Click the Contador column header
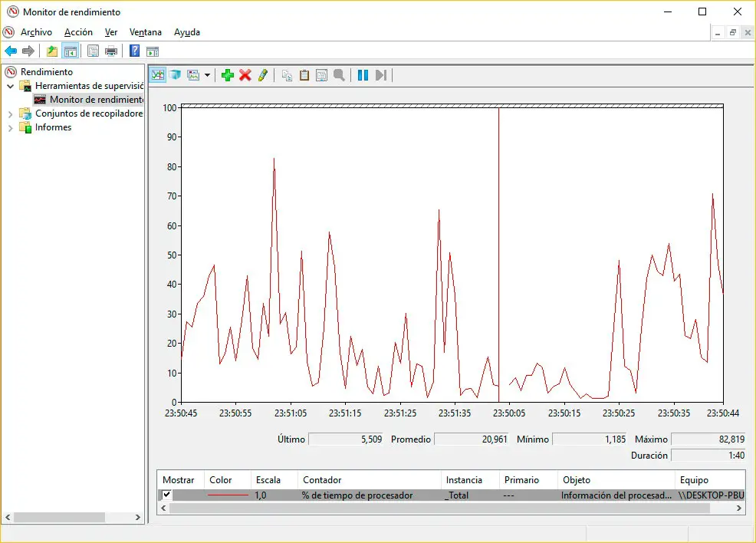Screen dimensions: 756x543 (322, 480)
